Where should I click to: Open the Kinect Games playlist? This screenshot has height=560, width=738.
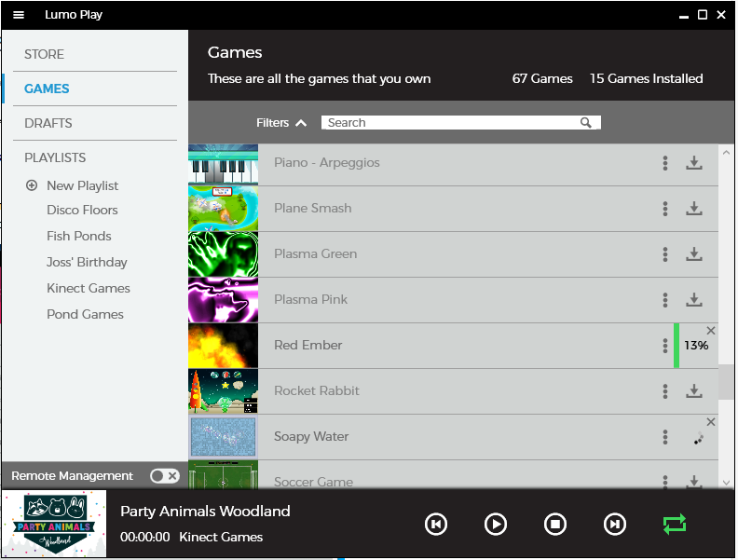pyautogui.click(x=89, y=288)
